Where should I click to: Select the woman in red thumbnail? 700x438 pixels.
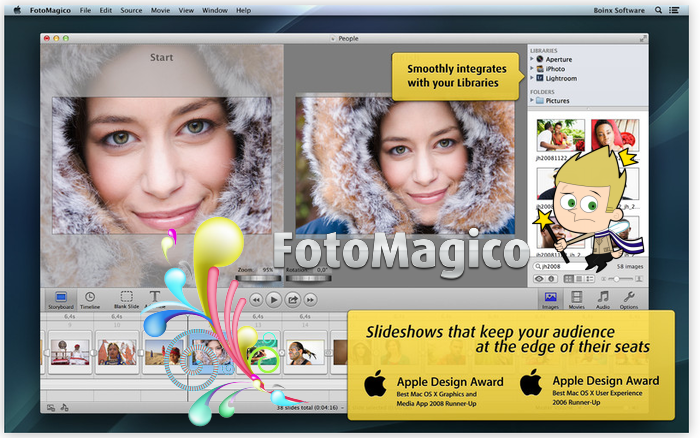(x=614, y=135)
